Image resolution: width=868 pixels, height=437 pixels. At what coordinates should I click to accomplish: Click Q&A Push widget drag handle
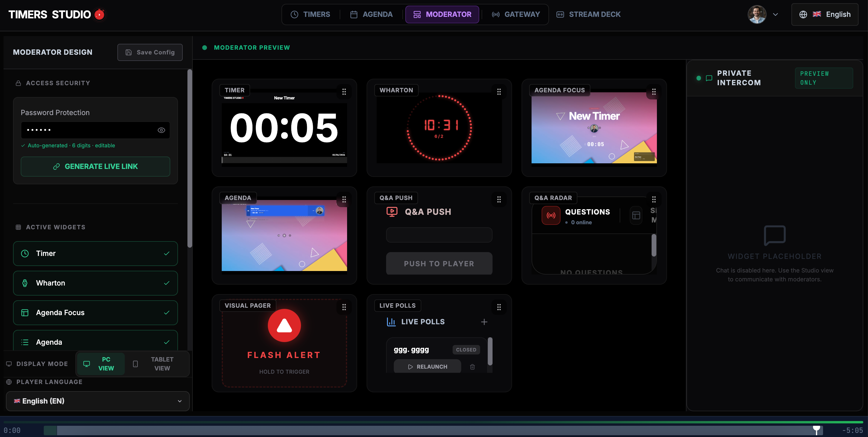[499, 200]
